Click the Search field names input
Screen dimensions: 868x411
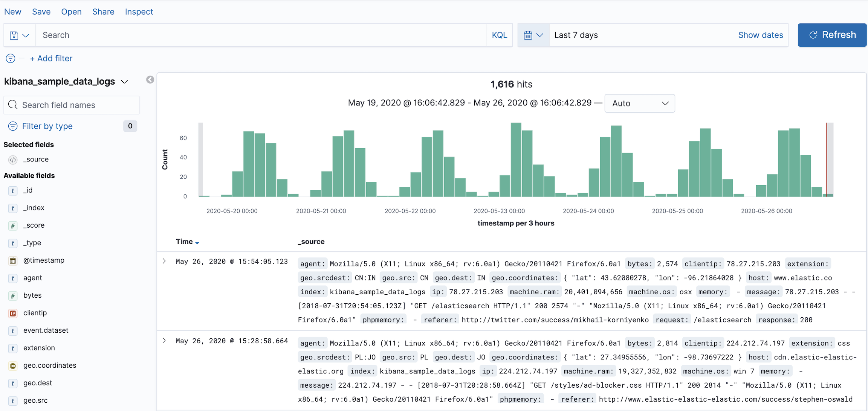tap(72, 105)
